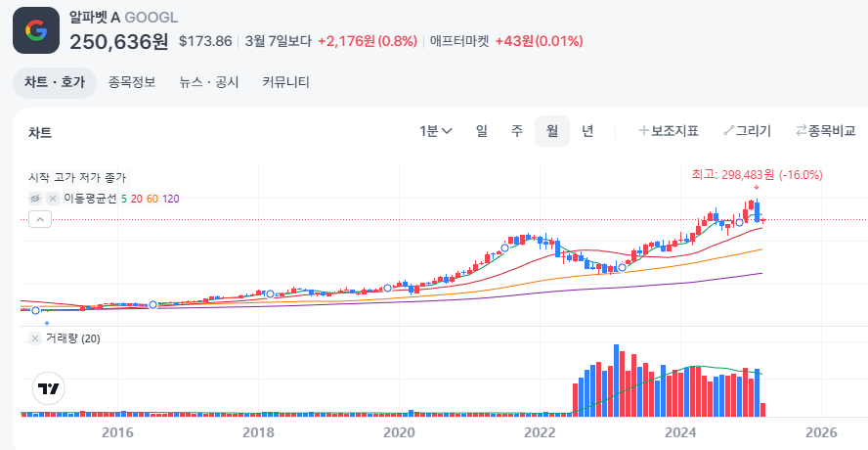
Task: Click the 거래량 (20) volume indicator label
Action: (73, 338)
